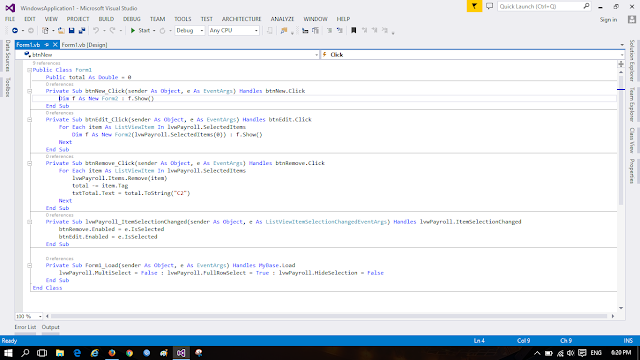Click the Undo arrow icon

(x=96, y=31)
